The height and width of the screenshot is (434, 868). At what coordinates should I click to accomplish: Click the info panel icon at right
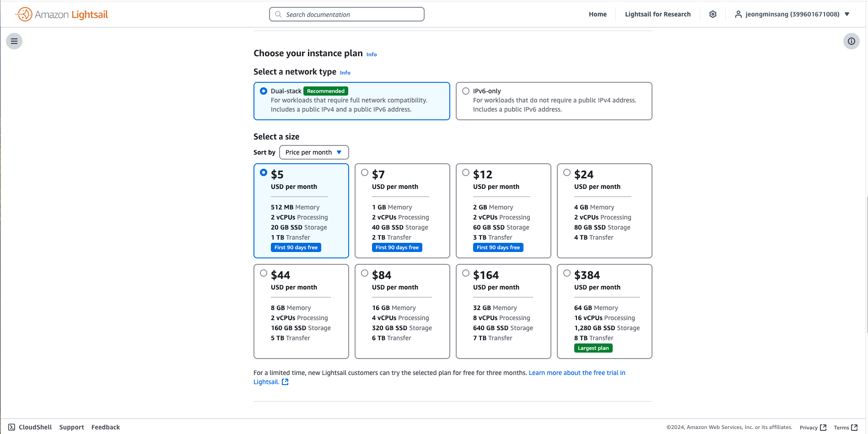point(852,41)
